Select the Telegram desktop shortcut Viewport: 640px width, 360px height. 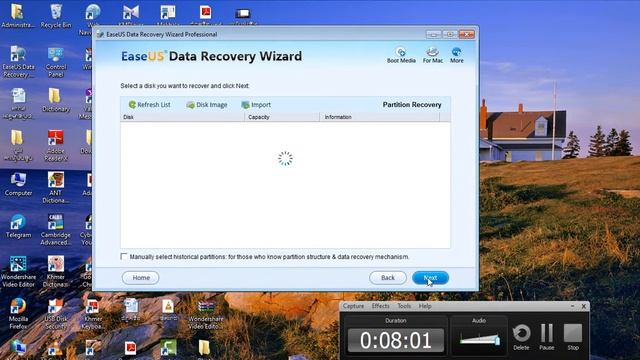[x=18, y=227]
